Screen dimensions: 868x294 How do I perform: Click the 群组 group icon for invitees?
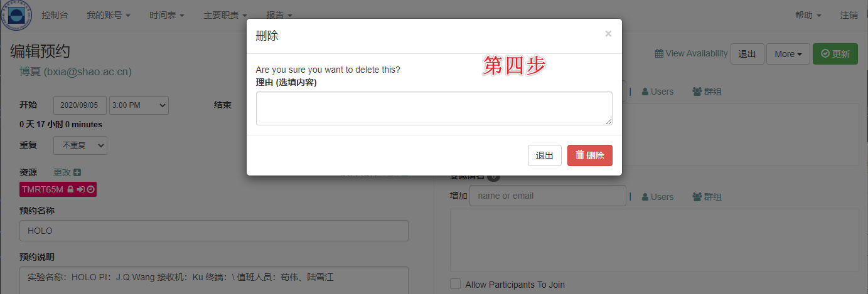(697, 196)
